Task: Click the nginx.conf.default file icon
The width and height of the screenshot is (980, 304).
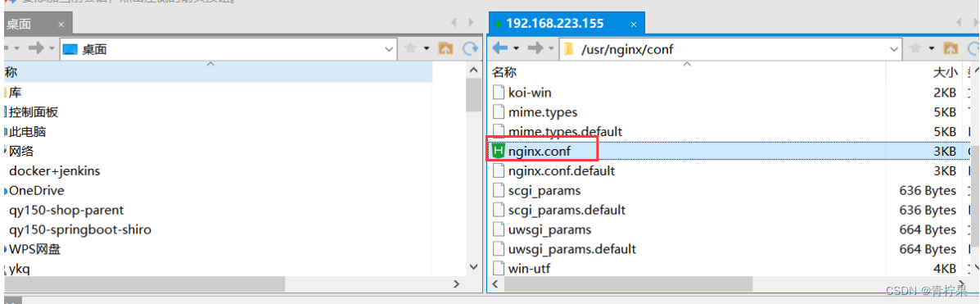Action: click(x=498, y=170)
